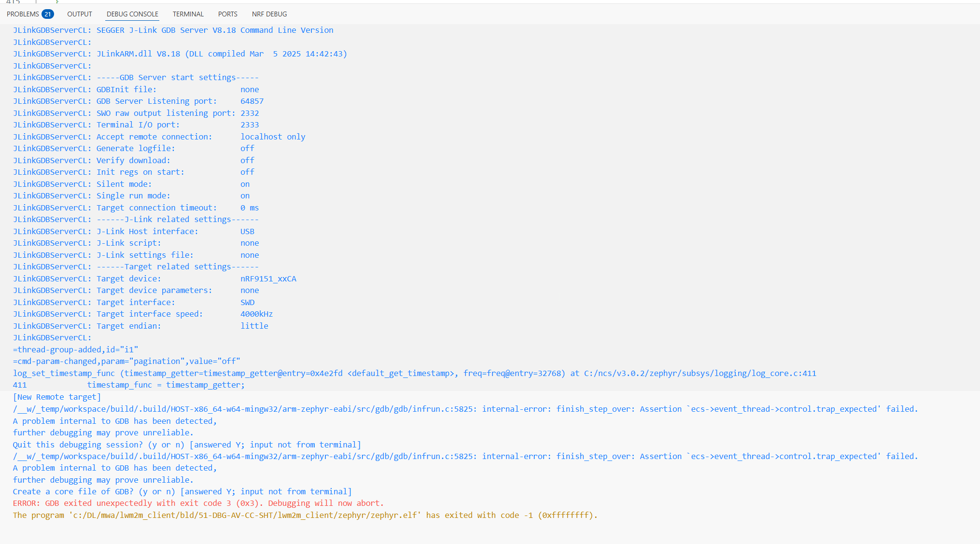Click the Target related settings header
Image resolution: width=980 pixels, height=544 pixels.
(x=178, y=266)
